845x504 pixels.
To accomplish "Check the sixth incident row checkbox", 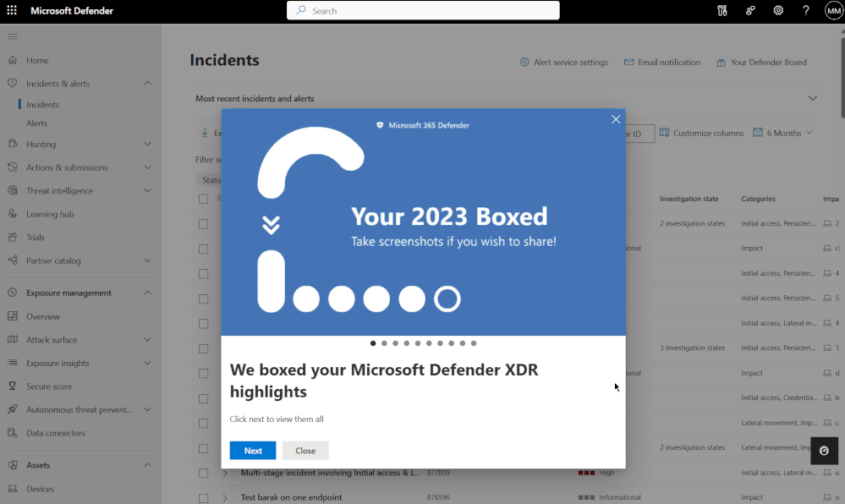I will coord(203,348).
